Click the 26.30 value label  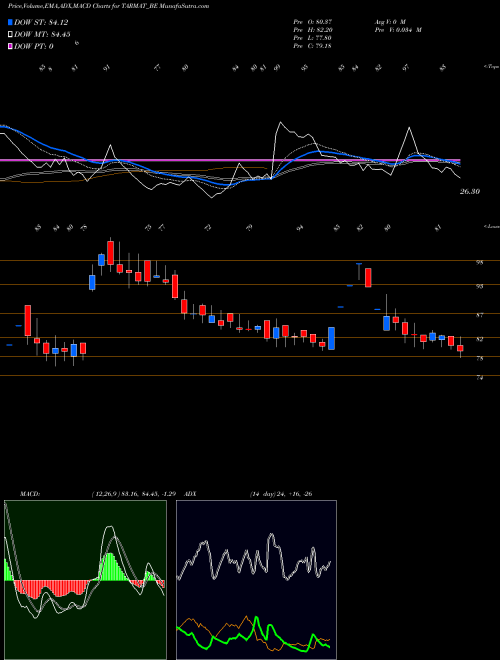point(470,192)
